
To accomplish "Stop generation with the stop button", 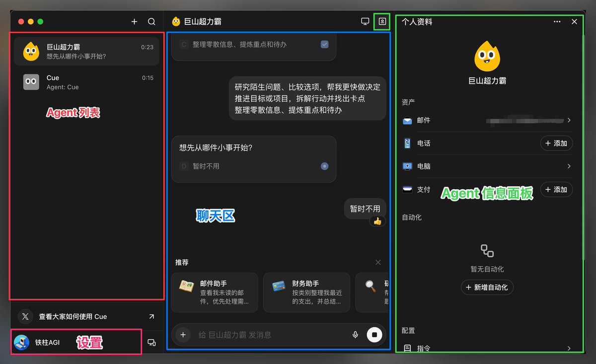I will click(374, 335).
